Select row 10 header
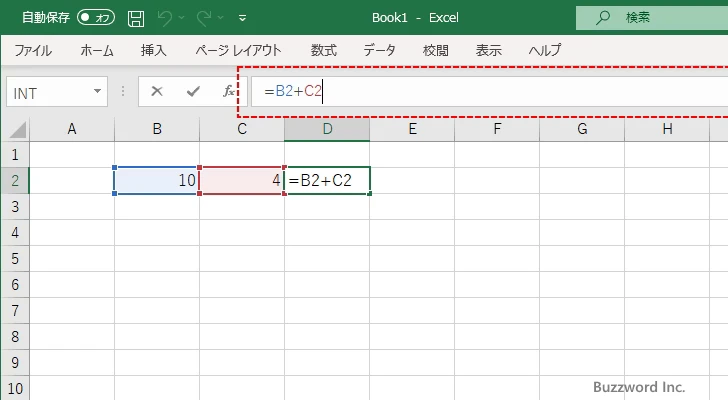Screen dimensions: 728x400 point(15,388)
